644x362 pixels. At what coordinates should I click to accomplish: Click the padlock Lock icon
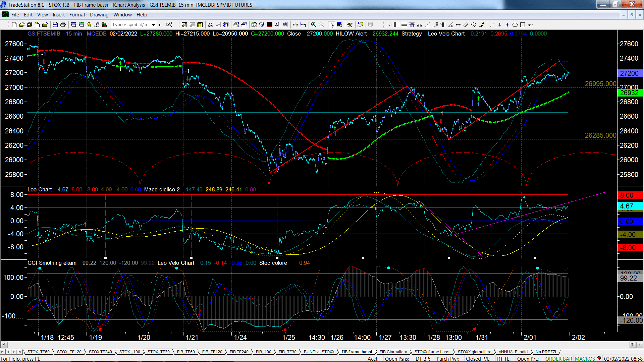(x=89, y=25)
